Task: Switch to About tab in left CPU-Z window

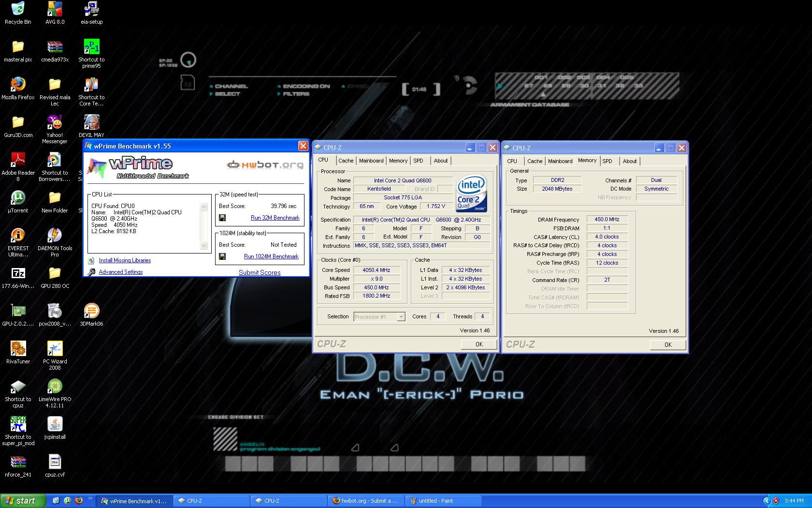Action: (441, 161)
